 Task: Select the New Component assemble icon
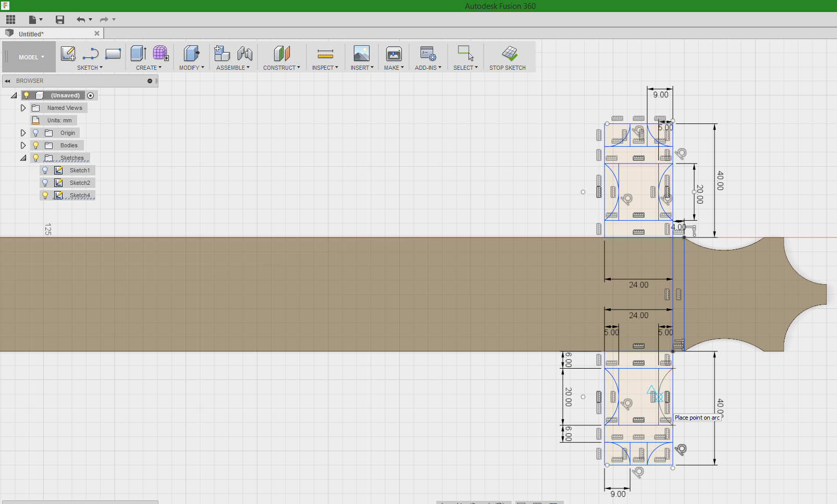click(x=222, y=53)
